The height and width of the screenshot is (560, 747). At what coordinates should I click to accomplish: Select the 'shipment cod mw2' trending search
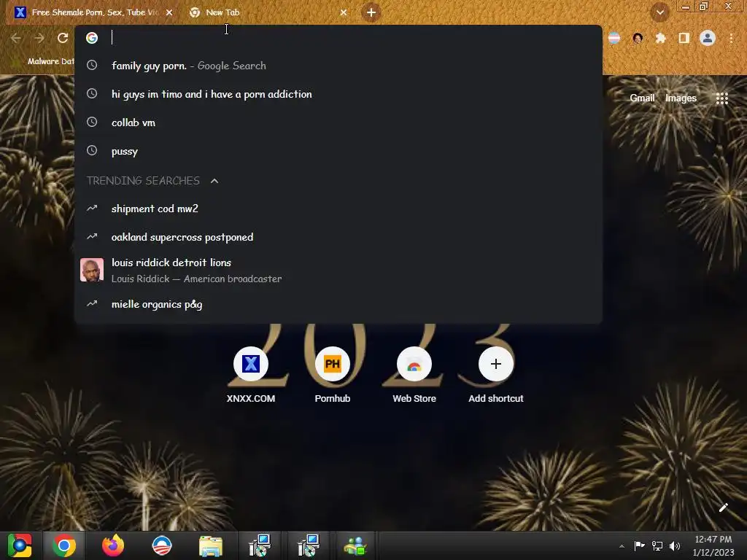point(338,209)
